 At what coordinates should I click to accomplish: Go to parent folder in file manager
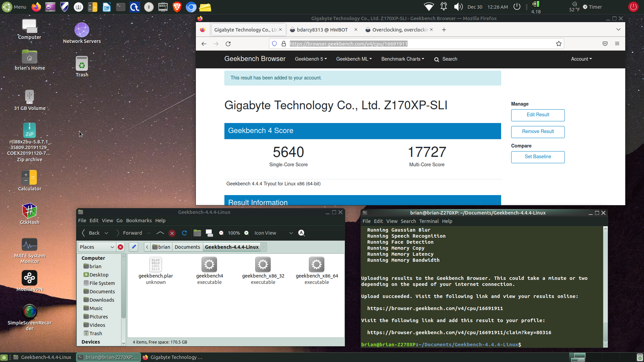(x=160, y=233)
